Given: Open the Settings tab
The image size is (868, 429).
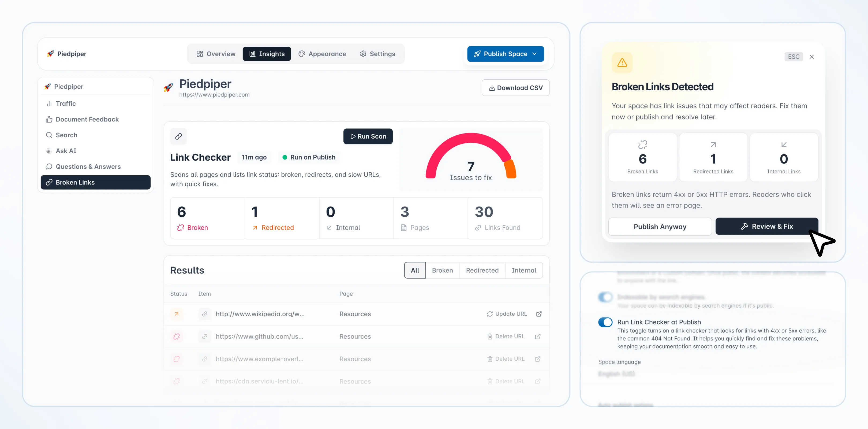Looking at the screenshot, I should (377, 54).
